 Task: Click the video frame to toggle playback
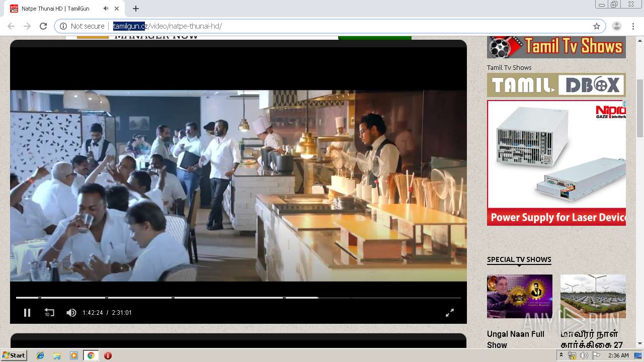click(x=238, y=186)
